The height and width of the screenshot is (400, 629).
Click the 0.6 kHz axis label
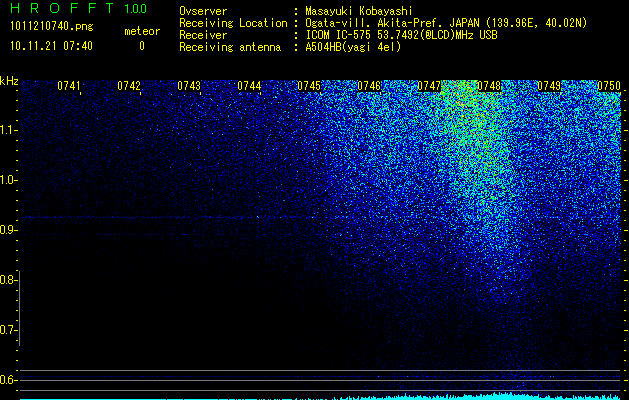pyautogui.click(x=7, y=380)
